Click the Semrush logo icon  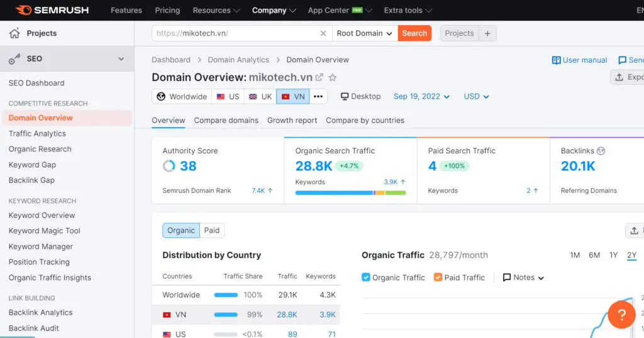click(x=23, y=10)
